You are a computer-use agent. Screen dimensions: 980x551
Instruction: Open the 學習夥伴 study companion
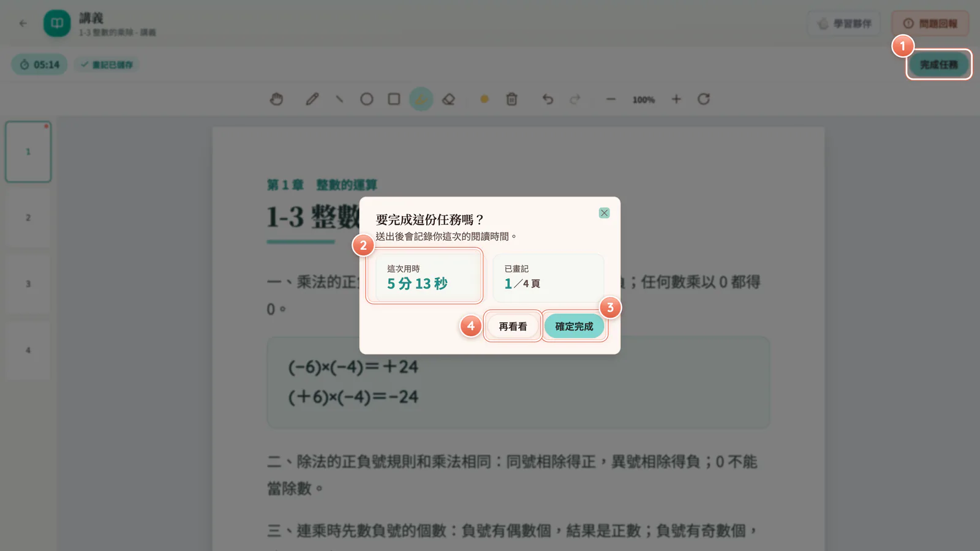tap(844, 23)
